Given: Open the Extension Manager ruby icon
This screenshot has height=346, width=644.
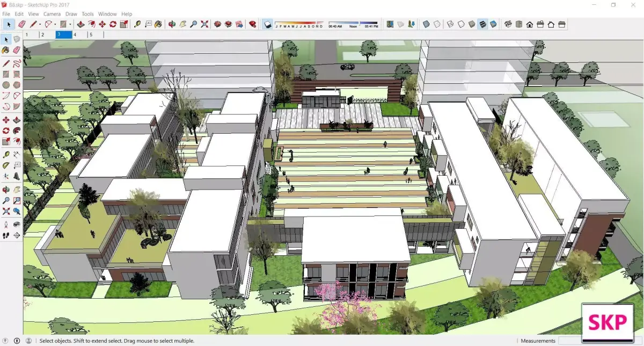Looking at the screenshot, I should pyautogui.click(x=252, y=24).
